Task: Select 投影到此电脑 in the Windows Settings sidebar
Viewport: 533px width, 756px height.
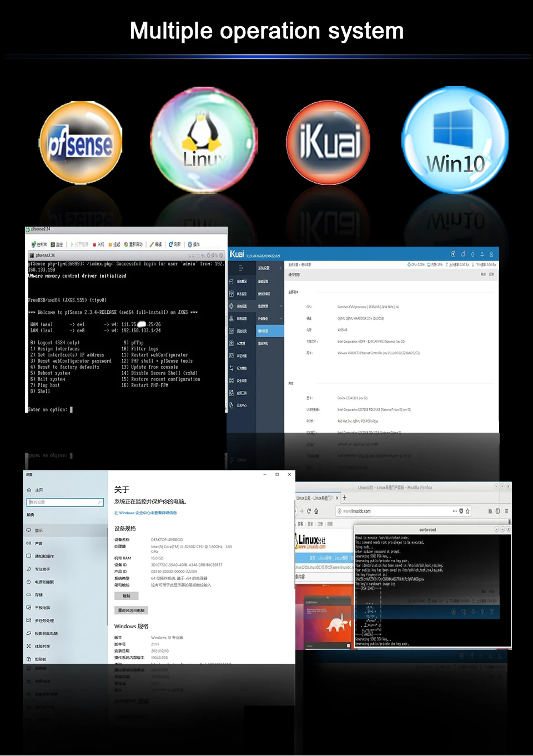Action: [x=65, y=633]
